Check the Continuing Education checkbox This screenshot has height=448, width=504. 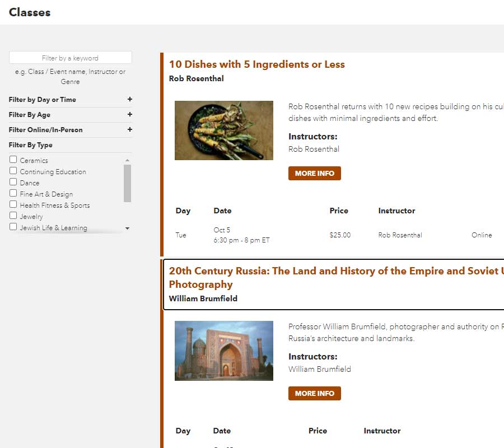(13, 171)
